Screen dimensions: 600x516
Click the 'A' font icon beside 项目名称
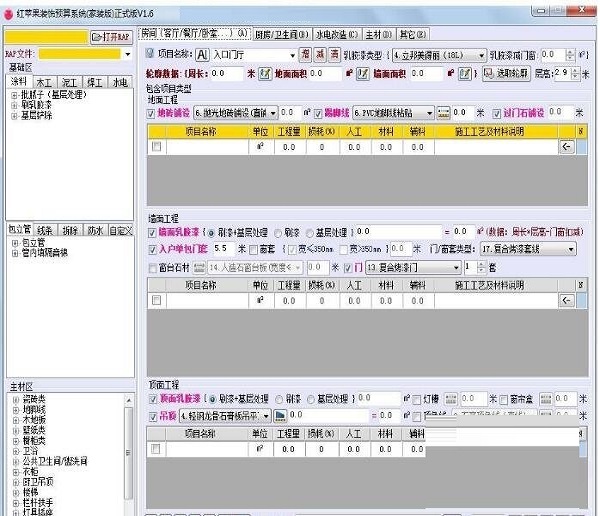point(202,55)
